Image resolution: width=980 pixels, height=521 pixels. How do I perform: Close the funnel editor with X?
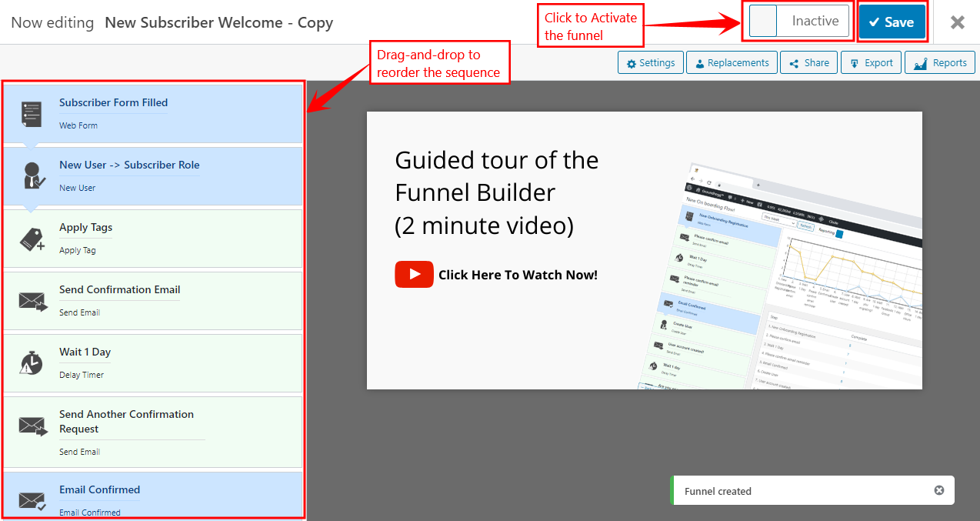point(957,22)
